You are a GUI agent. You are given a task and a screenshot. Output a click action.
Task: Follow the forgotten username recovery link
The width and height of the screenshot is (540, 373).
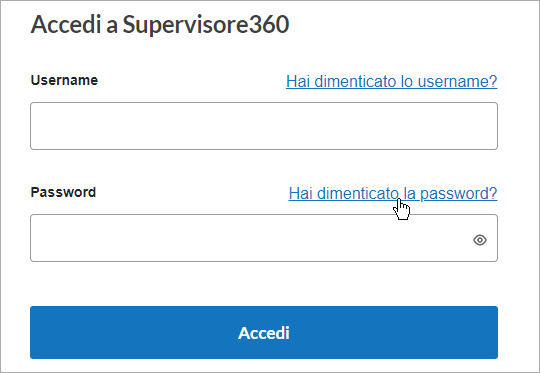point(392,82)
